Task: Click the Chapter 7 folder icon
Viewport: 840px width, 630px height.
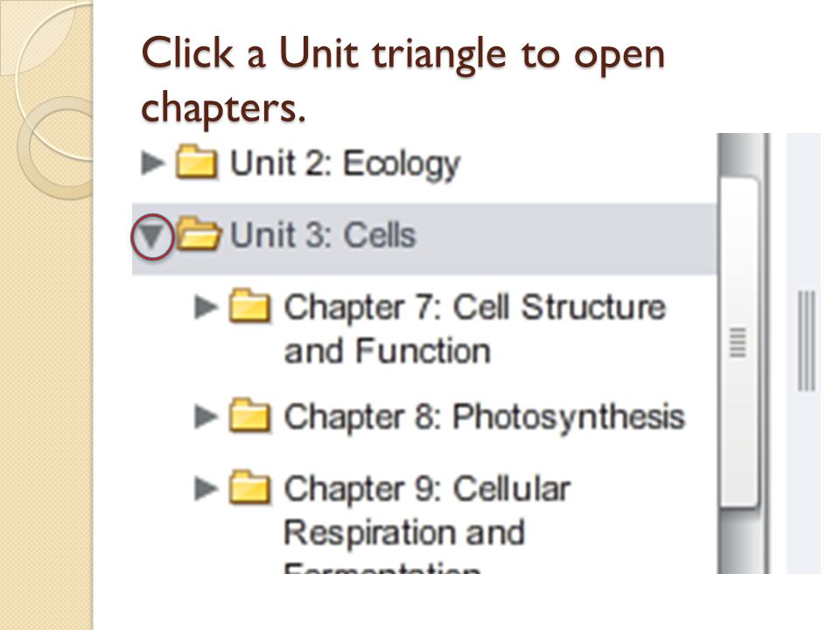Action: (249, 306)
